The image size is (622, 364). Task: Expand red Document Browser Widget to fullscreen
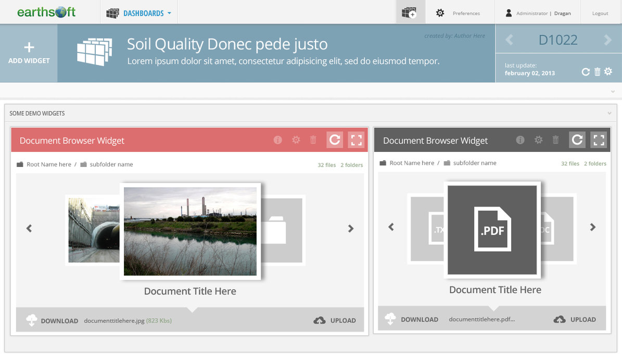[356, 139]
